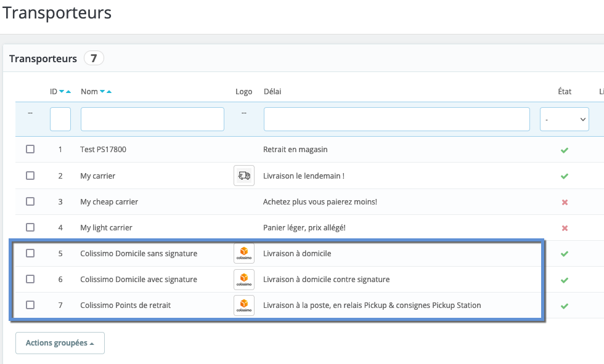Sort Nom column ascending arrow

click(x=109, y=92)
